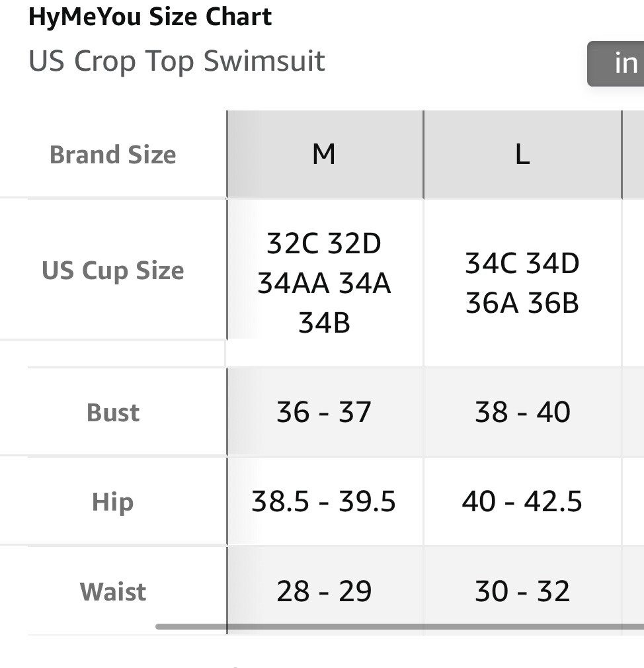Select the L waist value 30 - 32

522,591
